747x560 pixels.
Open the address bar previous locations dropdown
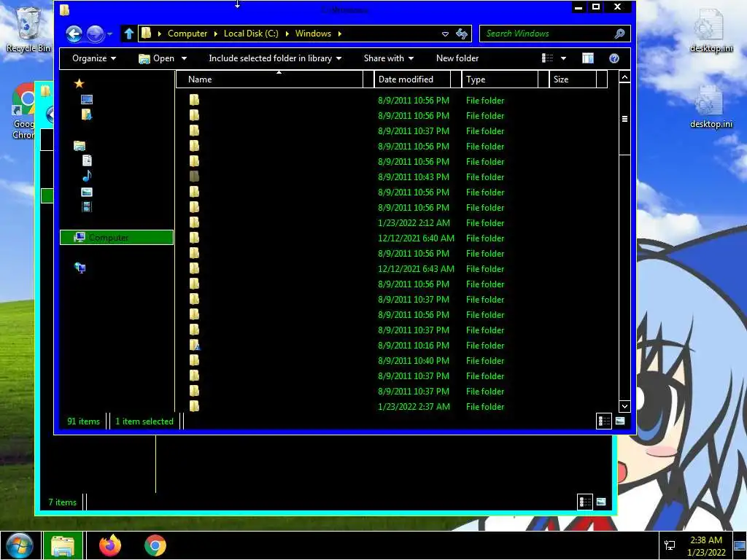[445, 34]
